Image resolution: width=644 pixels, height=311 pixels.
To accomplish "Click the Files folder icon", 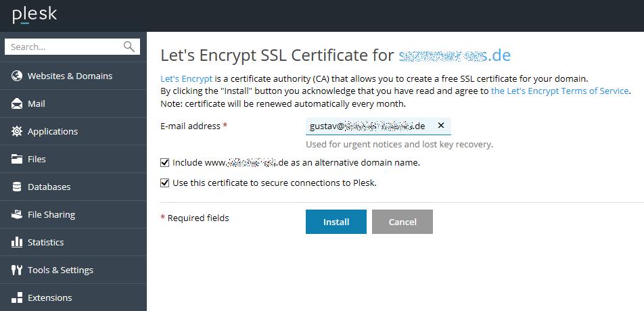I will pyautogui.click(x=17, y=159).
